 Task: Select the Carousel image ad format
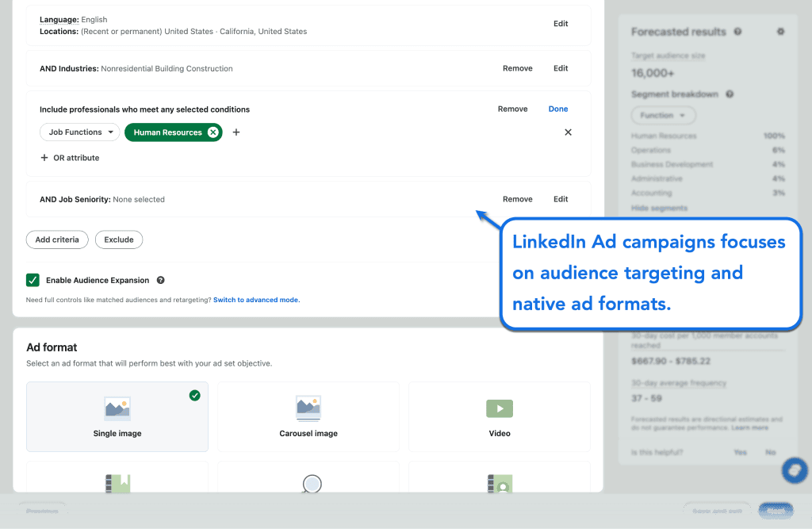(x=308, y=416)
